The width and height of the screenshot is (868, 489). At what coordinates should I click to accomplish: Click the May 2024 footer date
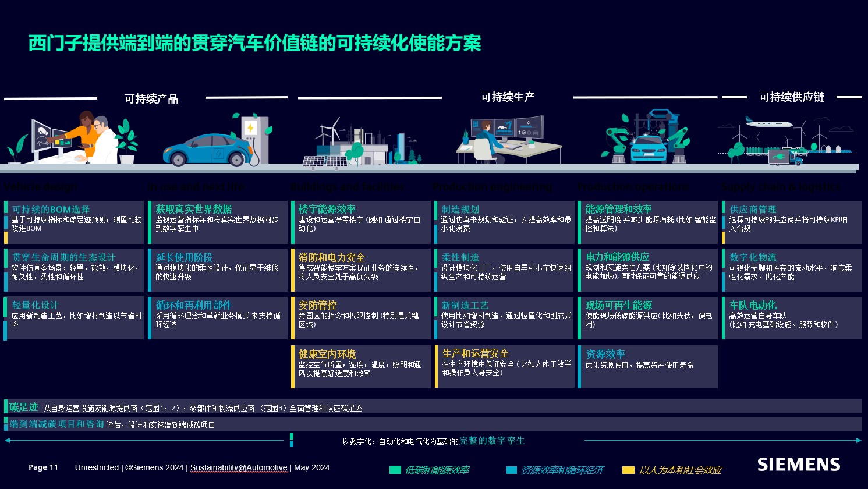(x=312, y=467)
